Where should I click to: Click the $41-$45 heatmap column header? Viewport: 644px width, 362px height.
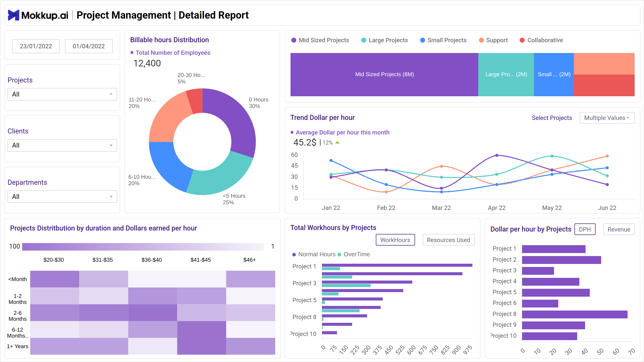[200, 260]
